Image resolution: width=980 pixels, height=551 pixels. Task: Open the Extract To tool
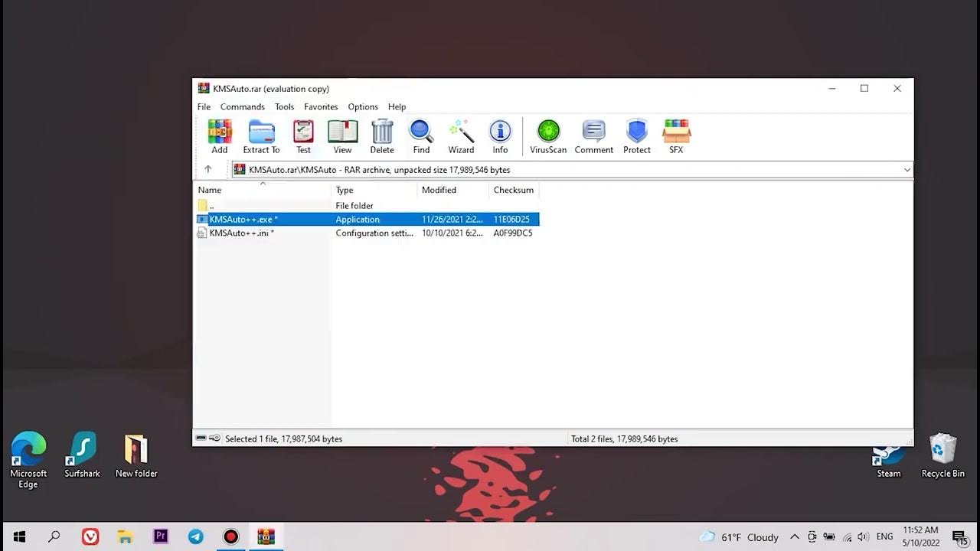(261, 137)
